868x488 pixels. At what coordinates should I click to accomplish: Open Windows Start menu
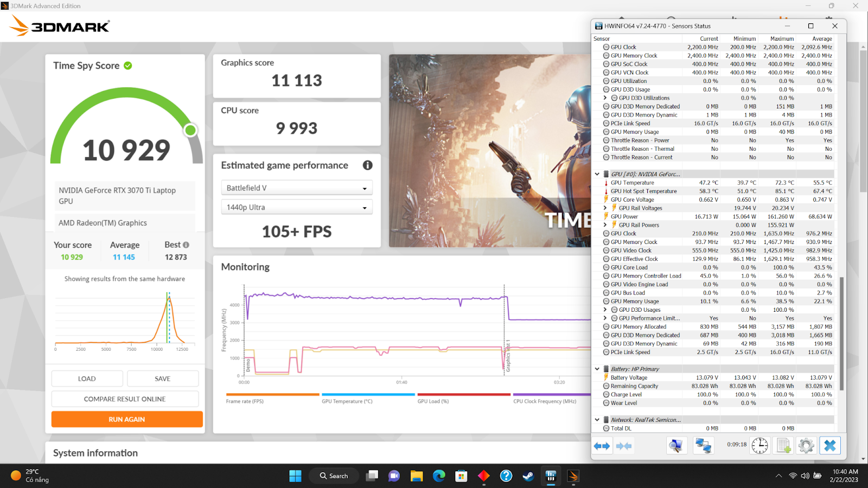pyautogui.click(x=295, y=476)
